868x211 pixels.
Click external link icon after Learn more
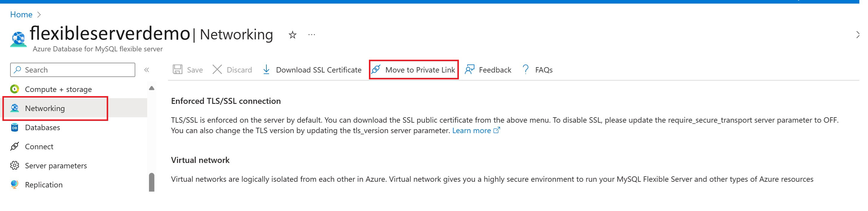coord(497,130)
